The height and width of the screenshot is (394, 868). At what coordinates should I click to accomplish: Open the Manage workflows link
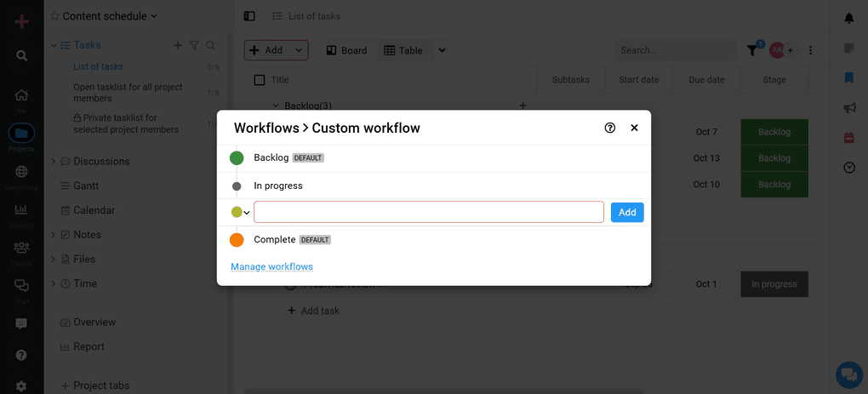[x=271, y=266]
